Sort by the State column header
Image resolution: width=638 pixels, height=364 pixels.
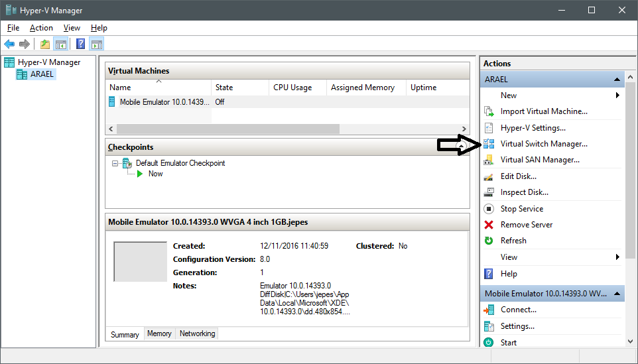240,88
